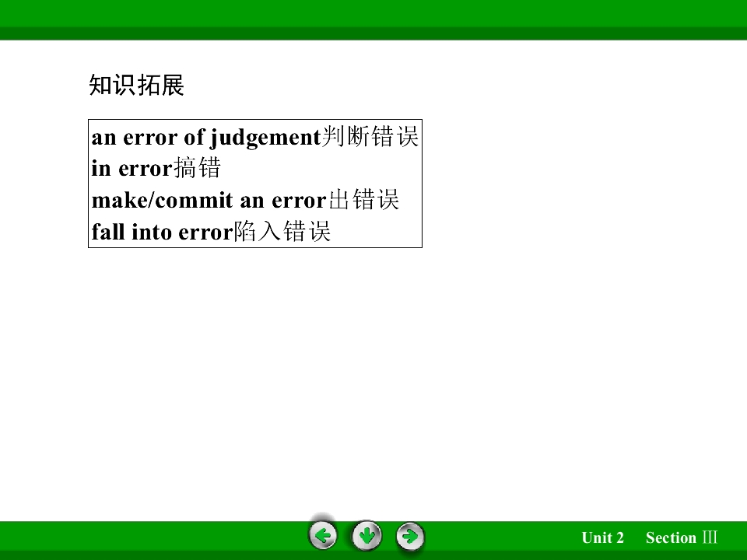This screenshot has width=747, height=560.
Task: Click the green down arrow button
Action: [366, 536]
